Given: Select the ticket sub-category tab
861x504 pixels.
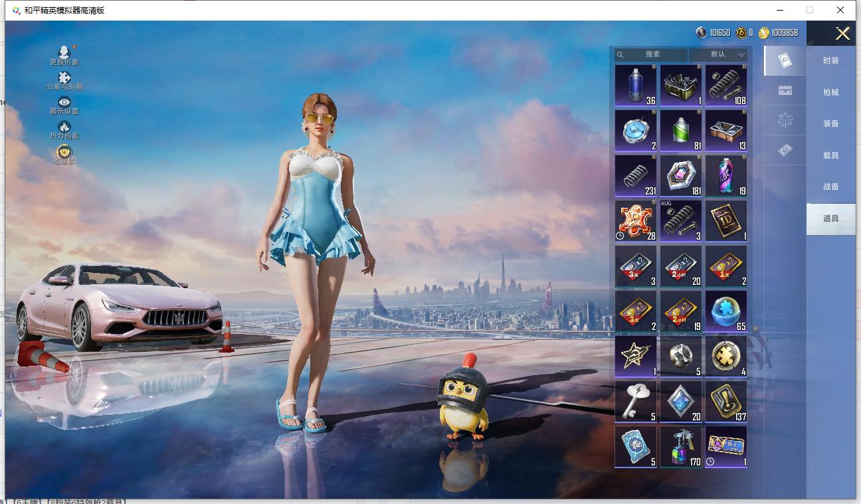Looking at the screenshot, I should click(x=785, y=151).
